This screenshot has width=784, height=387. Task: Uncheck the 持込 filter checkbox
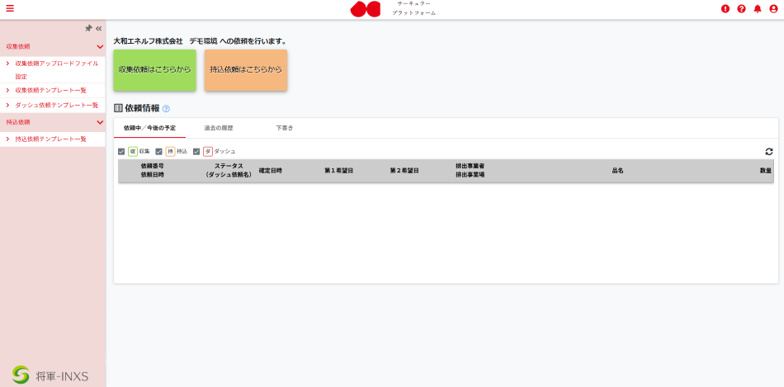coord(158,152)
